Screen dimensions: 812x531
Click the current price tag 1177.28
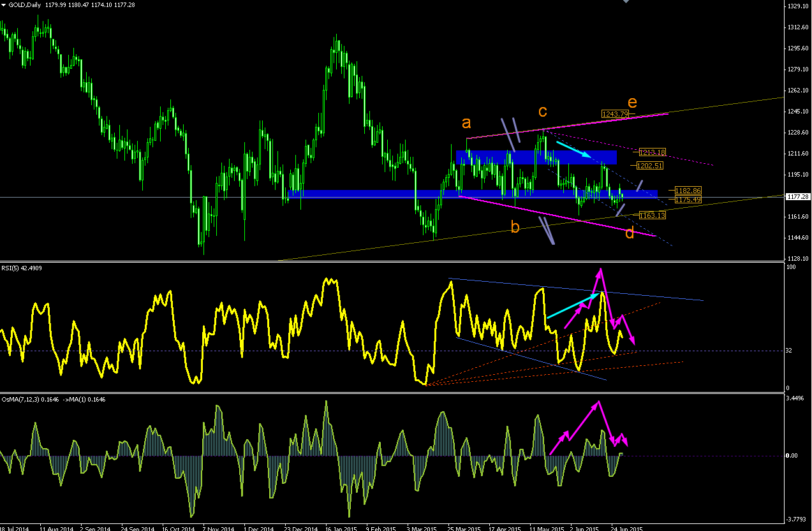[799, 197]
